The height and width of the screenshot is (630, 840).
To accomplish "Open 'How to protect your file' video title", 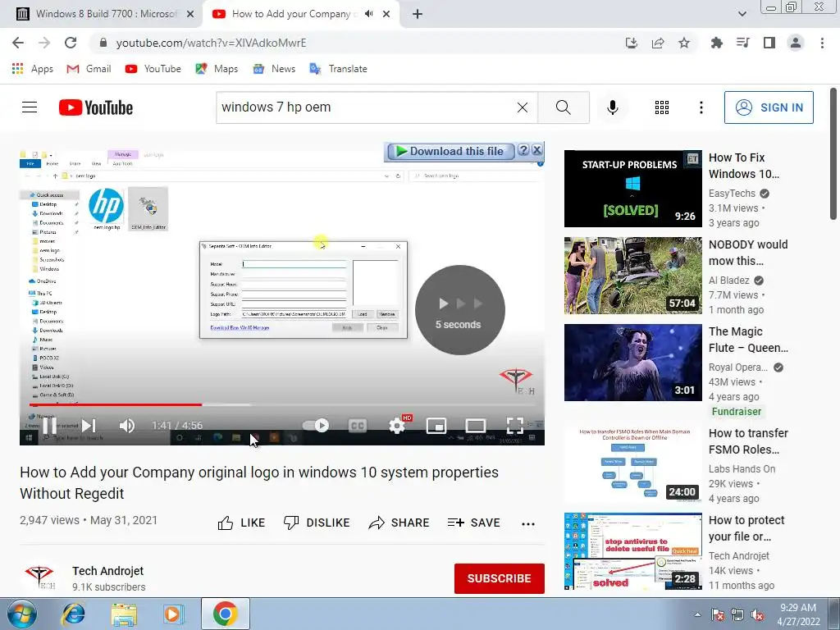I will [x=746, y=528].
